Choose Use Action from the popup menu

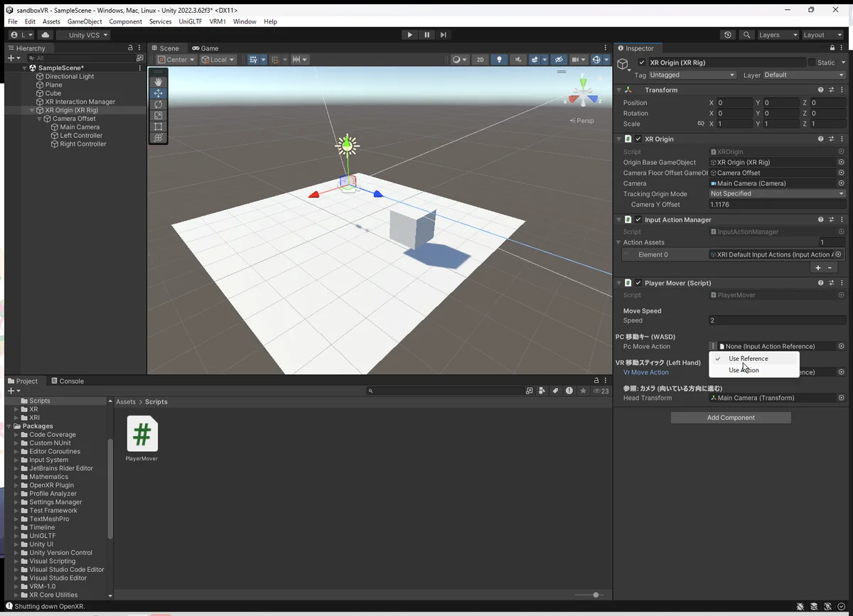point(744,370)
